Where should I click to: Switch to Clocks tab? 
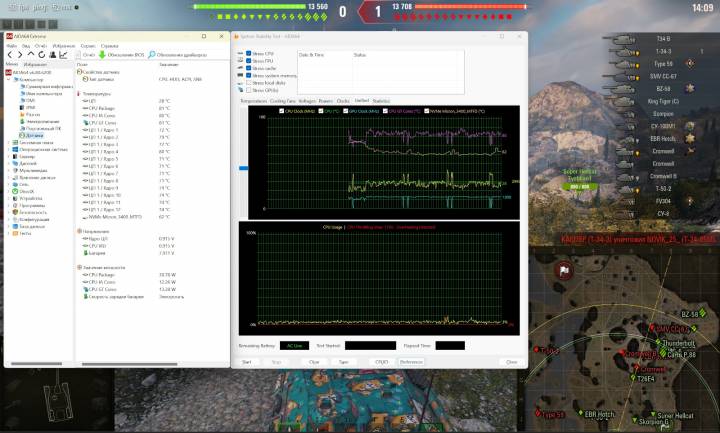(343, 101)
